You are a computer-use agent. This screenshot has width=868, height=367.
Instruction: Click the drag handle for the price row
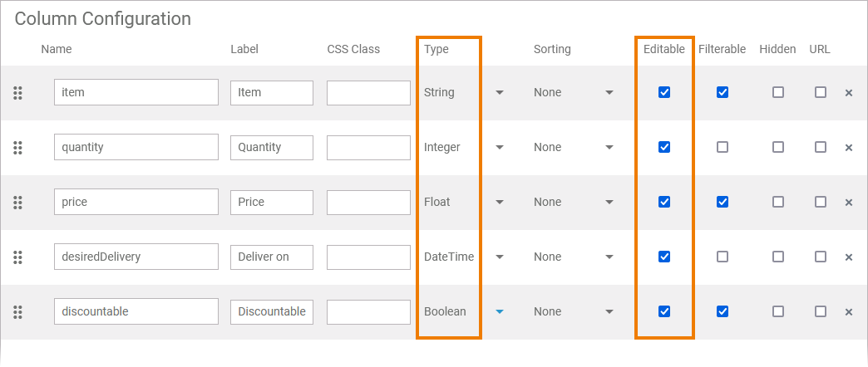click(17, 203)
